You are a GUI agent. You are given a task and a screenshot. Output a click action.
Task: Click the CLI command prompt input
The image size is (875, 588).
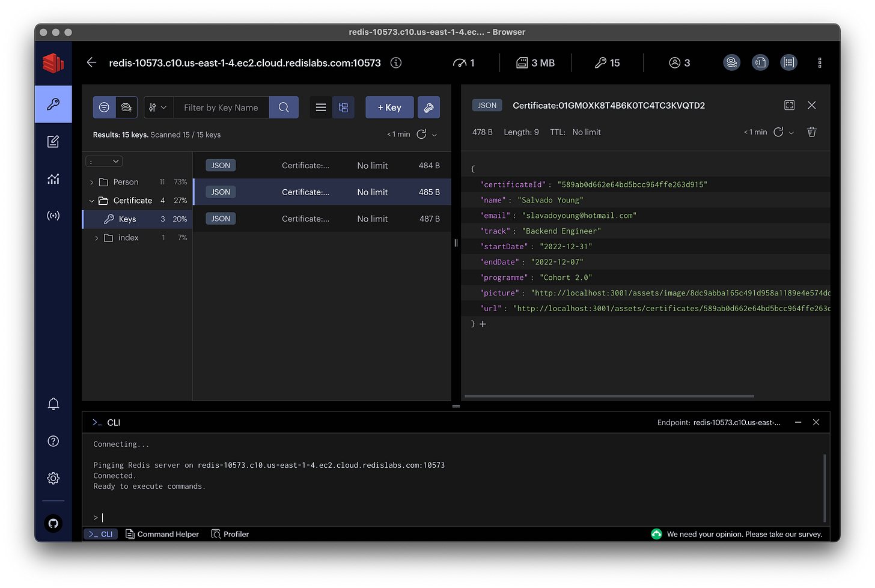coord(457,517)
